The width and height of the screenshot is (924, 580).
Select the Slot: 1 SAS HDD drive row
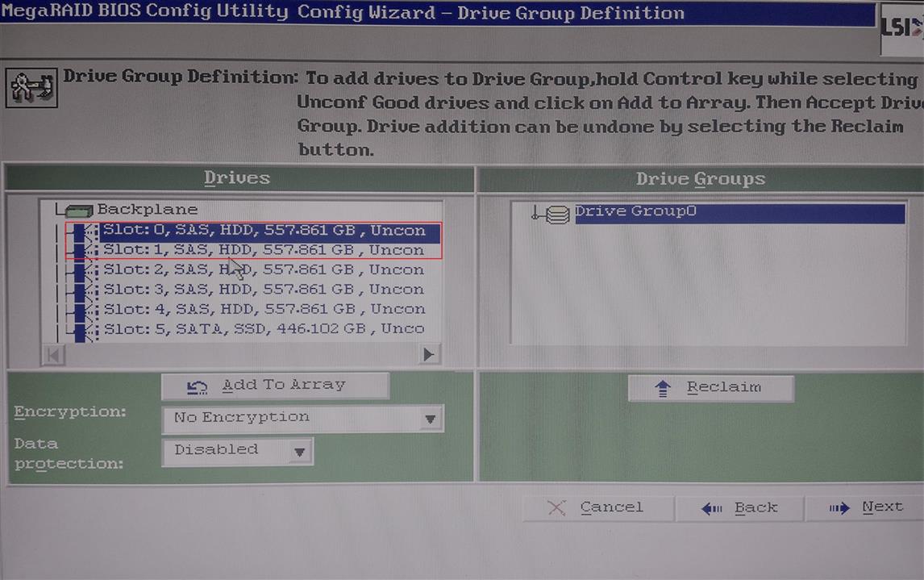(264, 251)
